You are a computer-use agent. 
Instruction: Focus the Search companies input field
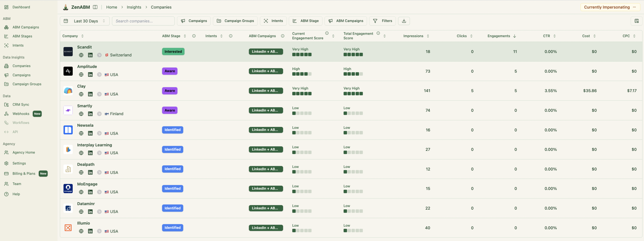coord(143,21)
